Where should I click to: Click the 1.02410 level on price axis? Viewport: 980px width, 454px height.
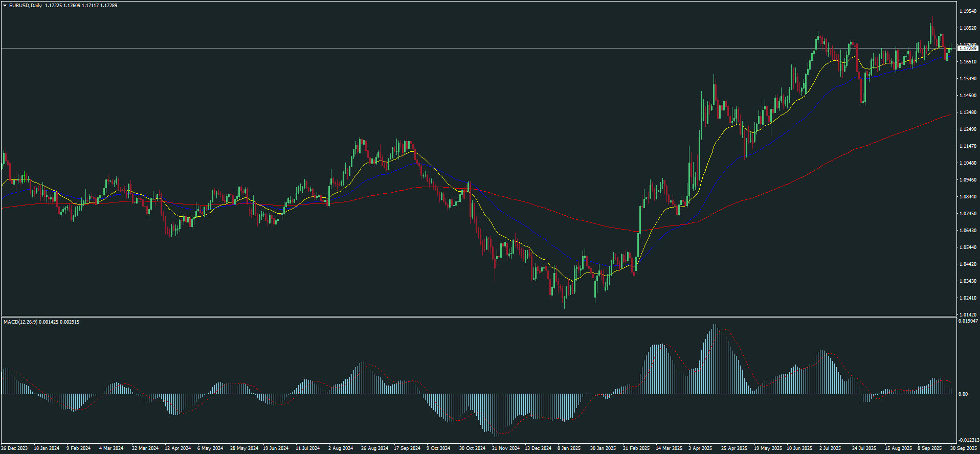click(x=968, y=298)
